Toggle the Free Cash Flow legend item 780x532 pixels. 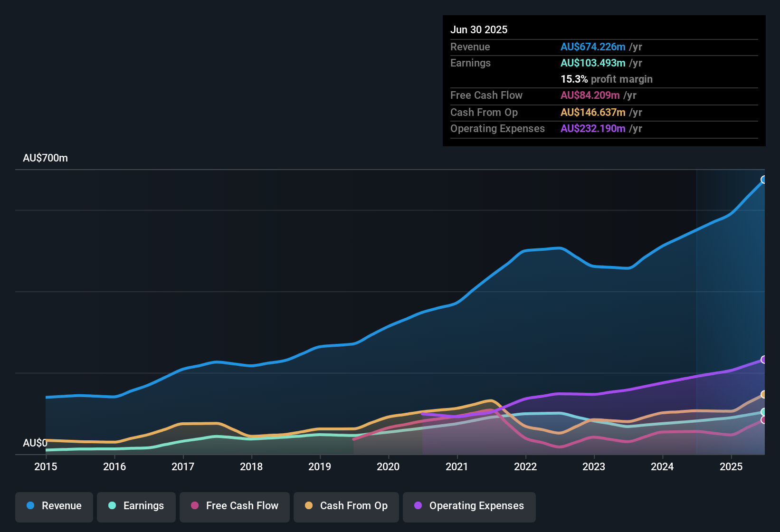click(x=234, y=506)
